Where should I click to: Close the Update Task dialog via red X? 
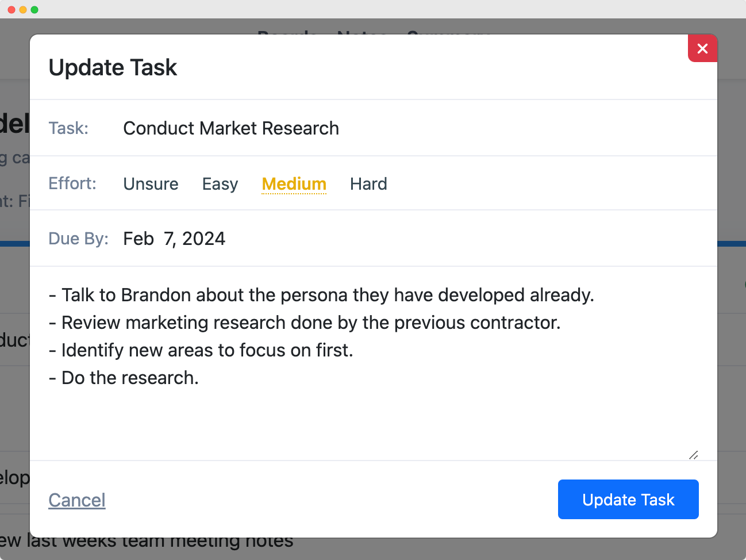(702, 49)
